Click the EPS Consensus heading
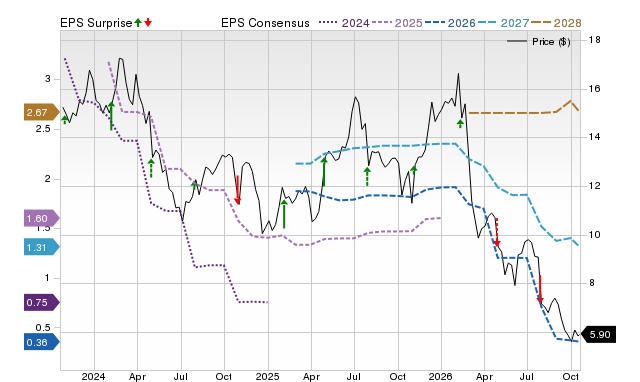Image resolution: width=640 pixels, height=382 pixels. [x=265, y=23]
